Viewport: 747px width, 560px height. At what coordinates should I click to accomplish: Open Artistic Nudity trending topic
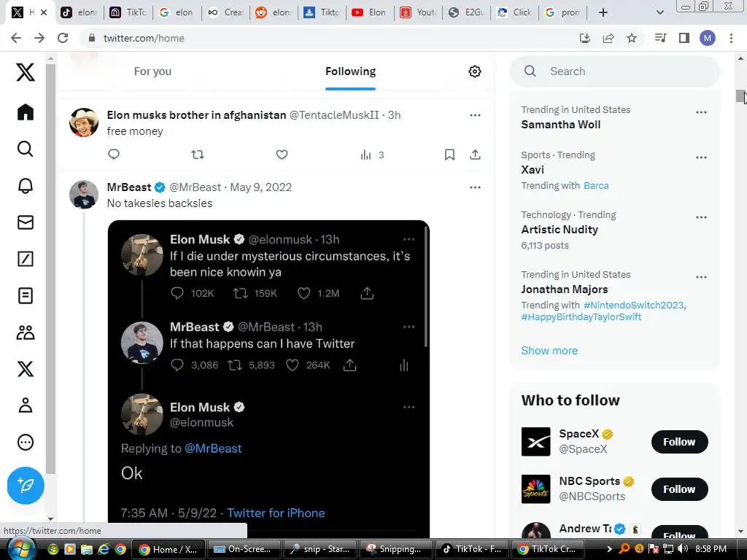pyautogui.click(x=560, y=230)
